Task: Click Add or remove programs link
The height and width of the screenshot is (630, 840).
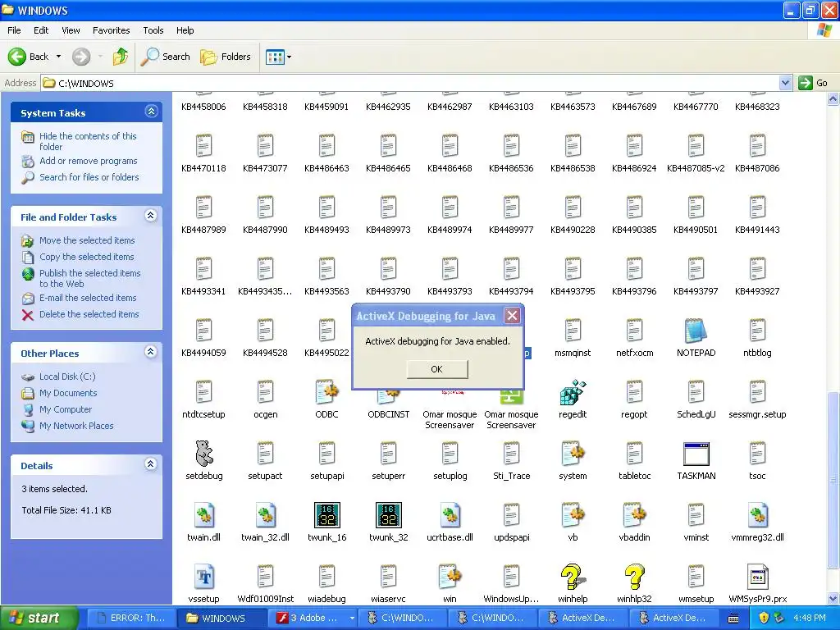Action: tap(89, 161)
